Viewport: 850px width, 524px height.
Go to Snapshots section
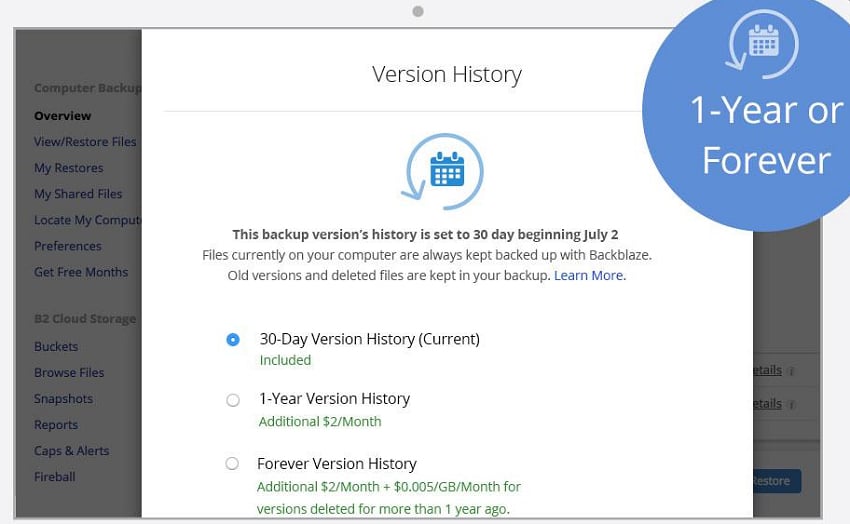(x=63, y=399)
